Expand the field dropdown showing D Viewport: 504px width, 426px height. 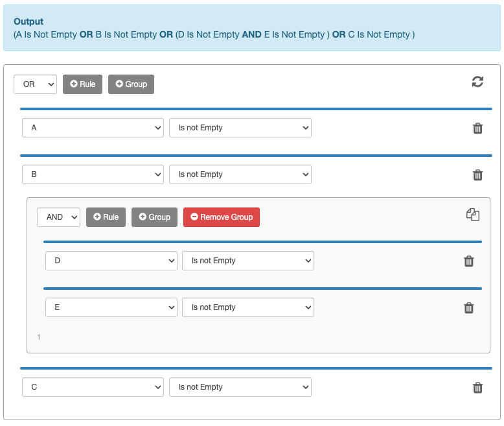coord(111,261)
